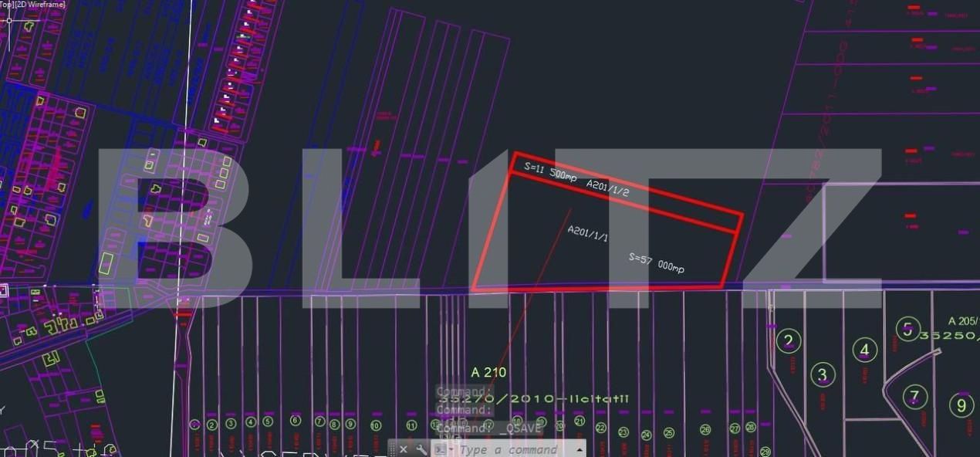This screenshot has width=980, height=457.
Task: Open the recent commands dropdown arrow
Action: pos(451,449)
